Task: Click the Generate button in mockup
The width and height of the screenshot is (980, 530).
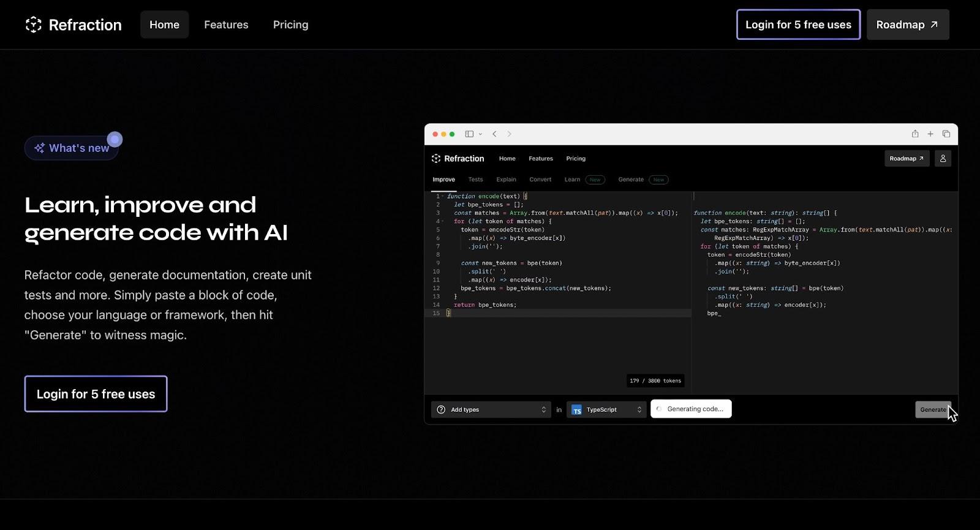Action: [933, 410]
